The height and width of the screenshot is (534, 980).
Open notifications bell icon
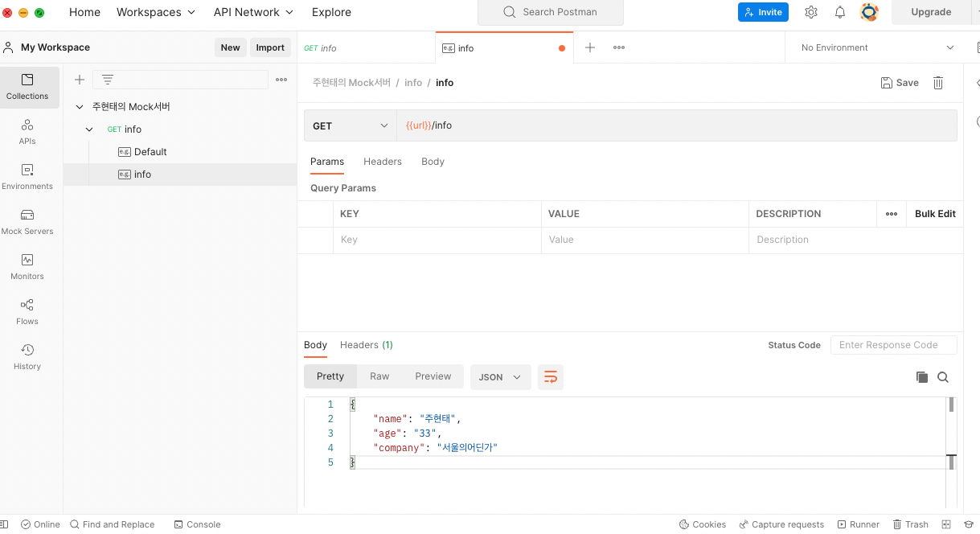pos(840,12)
